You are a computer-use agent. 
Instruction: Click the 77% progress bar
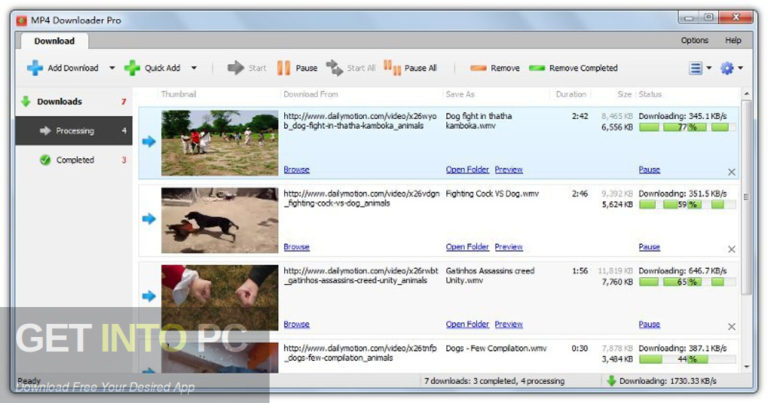click(687, 127)
